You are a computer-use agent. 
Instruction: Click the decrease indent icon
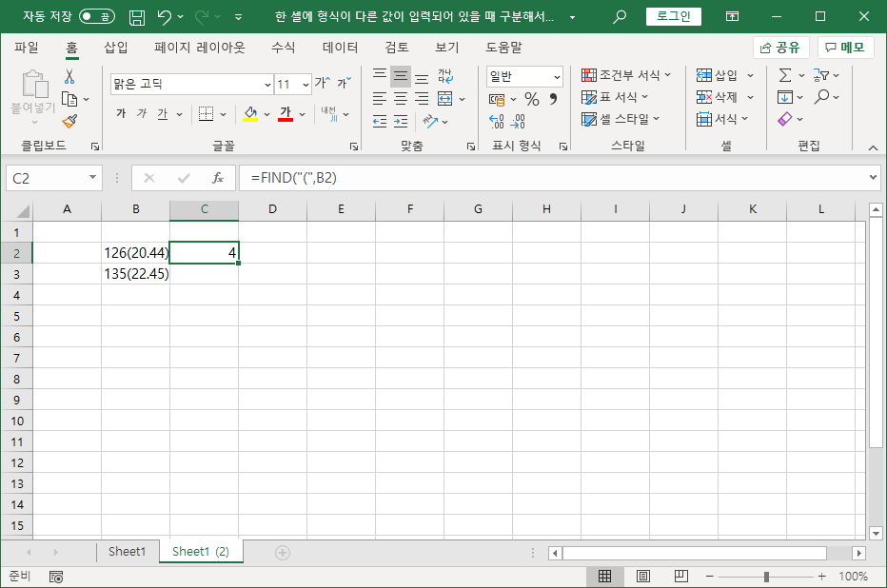pyautogui.click(x=380, y=121)
